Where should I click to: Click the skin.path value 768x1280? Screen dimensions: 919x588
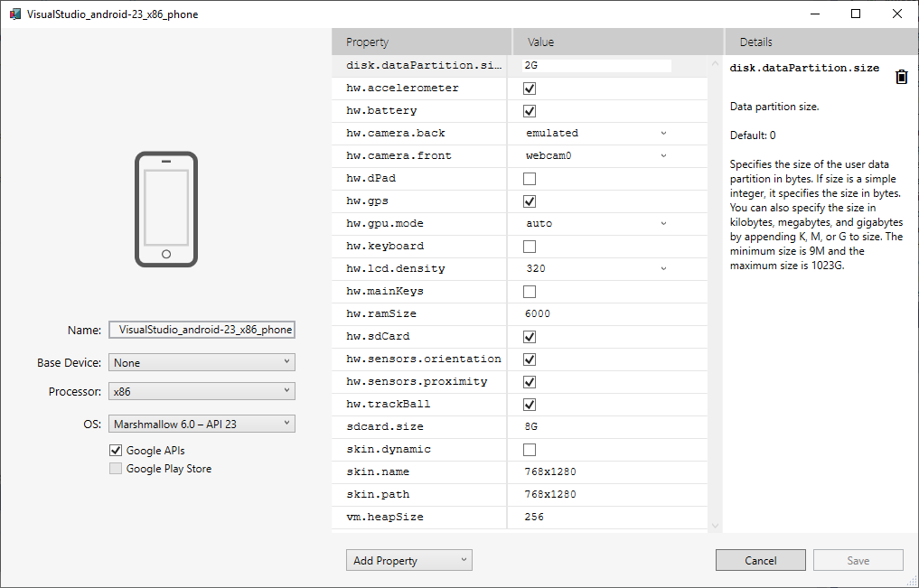550,495
